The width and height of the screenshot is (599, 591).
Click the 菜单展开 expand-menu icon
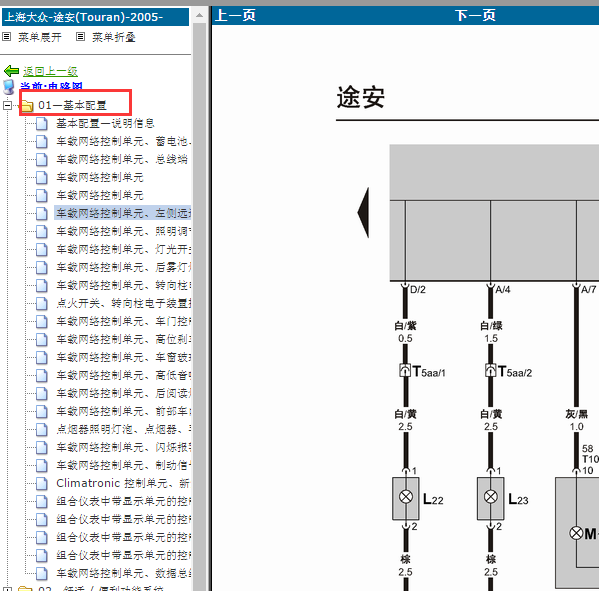coord(6,37)
